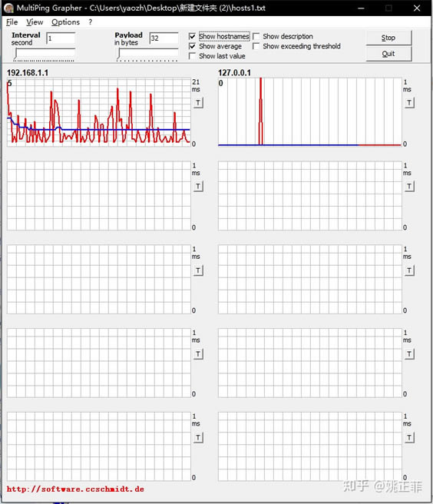
Task: Click T button of fourth-row left graph
Action: pyautogui.click(x=198, y=354)
